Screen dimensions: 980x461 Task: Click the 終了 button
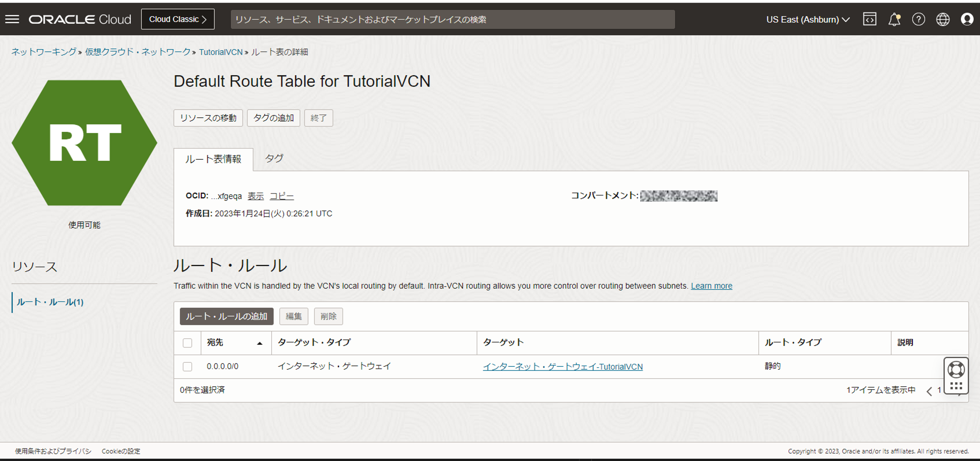point(319,118)
